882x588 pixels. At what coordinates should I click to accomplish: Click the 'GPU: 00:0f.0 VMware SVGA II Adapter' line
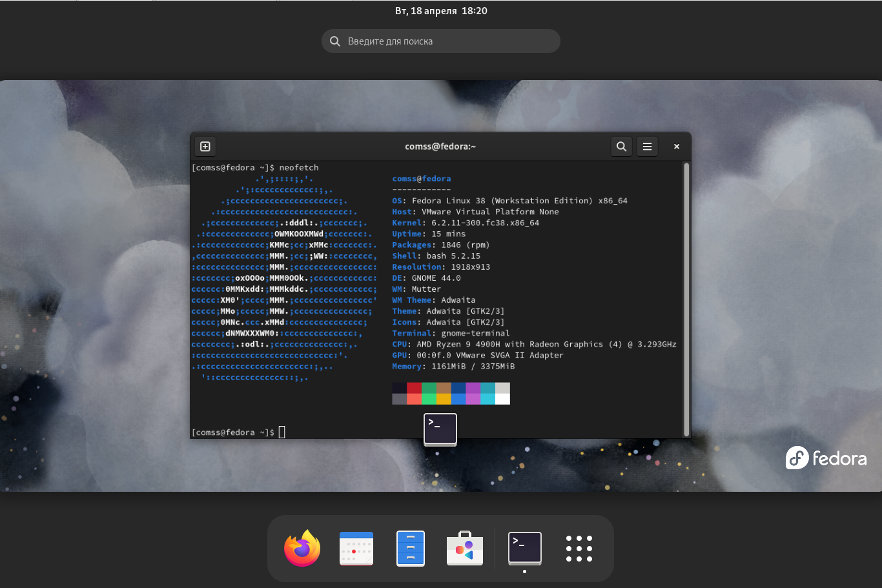[478, 355]
